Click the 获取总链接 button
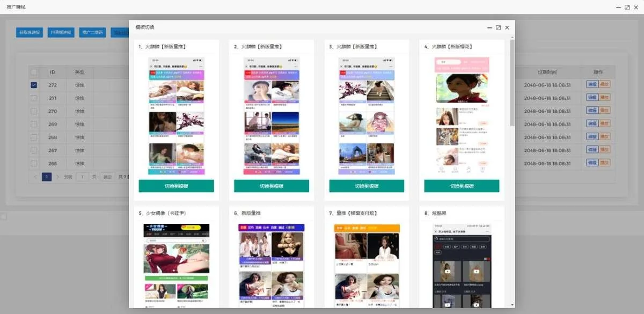 [x=30, y=32]
